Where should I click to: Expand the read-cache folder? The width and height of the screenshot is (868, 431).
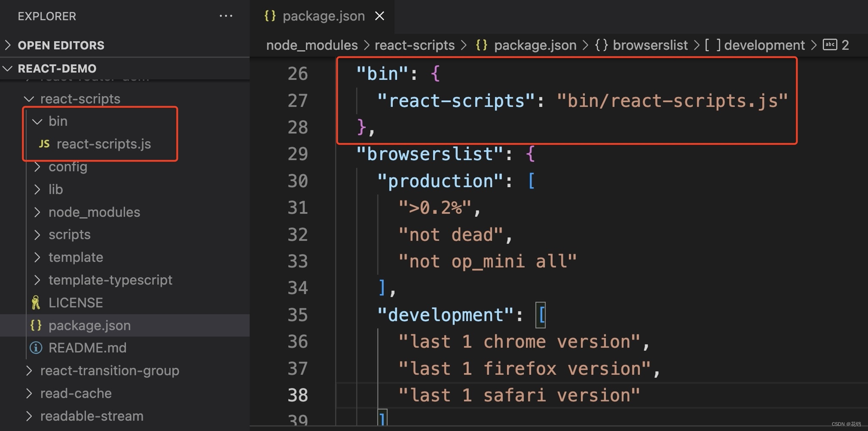coord(125,393)
